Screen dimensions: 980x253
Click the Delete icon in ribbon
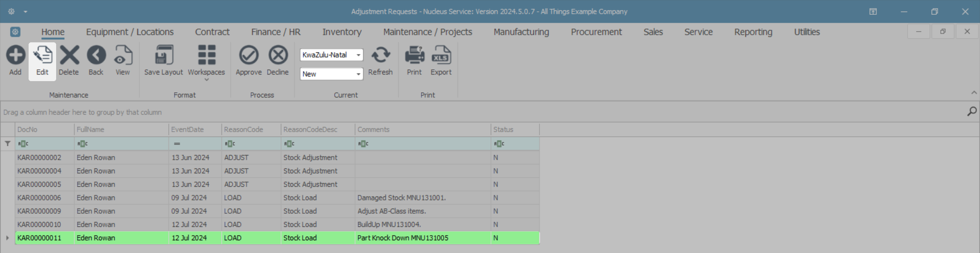[x=69, y=56]
